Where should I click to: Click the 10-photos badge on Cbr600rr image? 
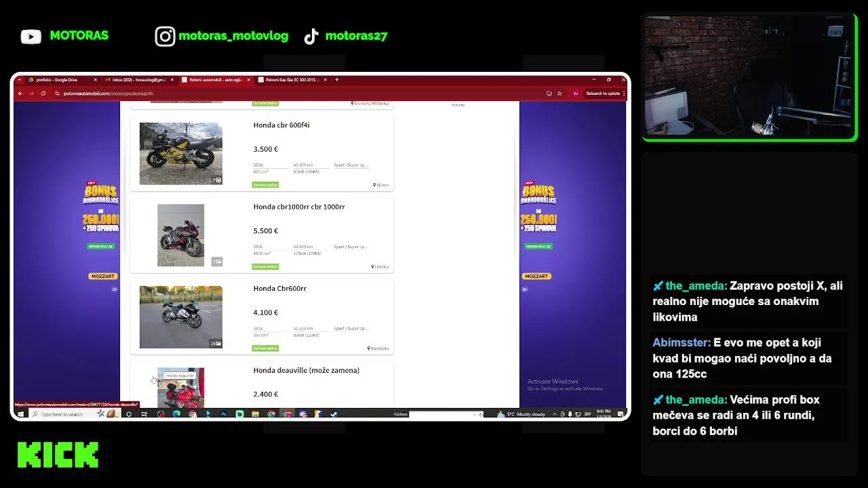tap(216, 344)
